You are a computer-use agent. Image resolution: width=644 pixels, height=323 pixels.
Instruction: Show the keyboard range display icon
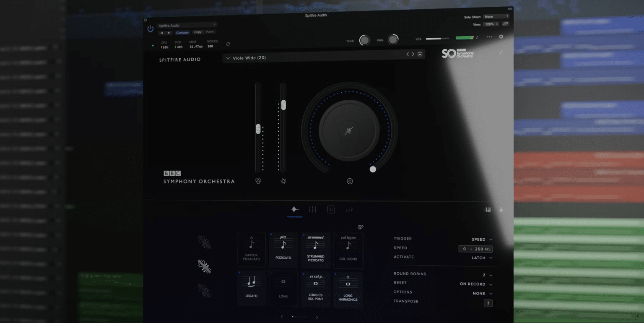point(488,209)
